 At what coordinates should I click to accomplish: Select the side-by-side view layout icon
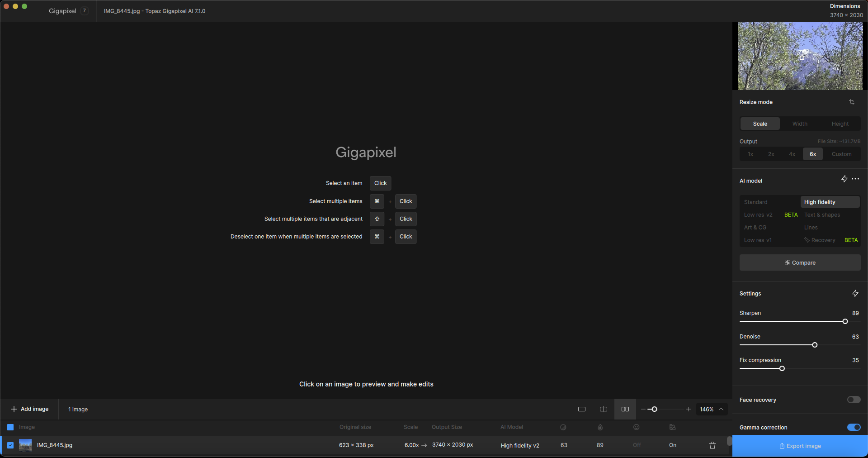[x=625, y=410]
